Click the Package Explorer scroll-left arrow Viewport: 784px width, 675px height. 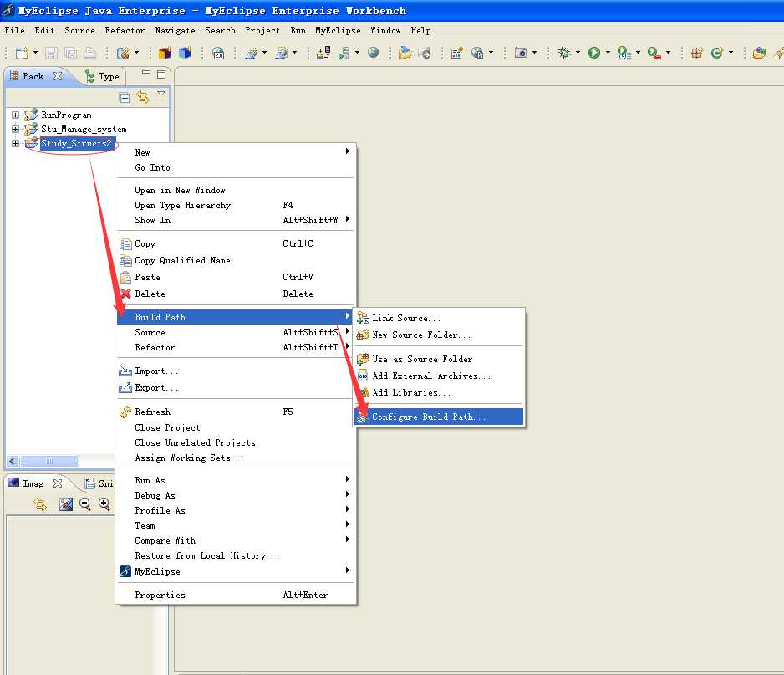pyautogui.click(x=13, y=461)
